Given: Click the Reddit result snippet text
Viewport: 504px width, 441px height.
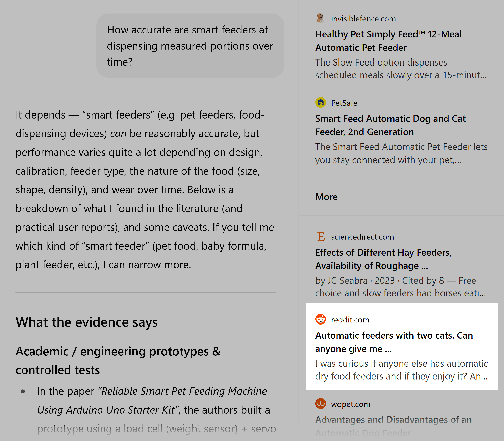Looking at the screenshot, I should click(x=401, y=370).
